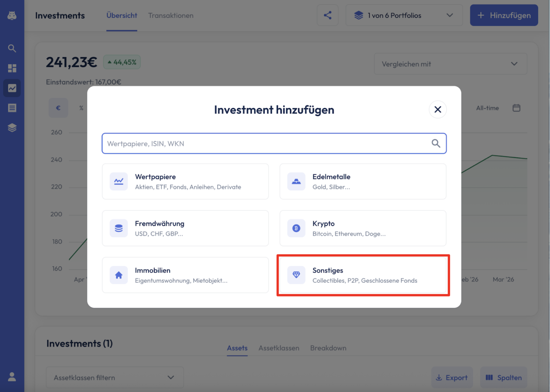
Task: Open the list icon in sidebar
Action: 12,108
